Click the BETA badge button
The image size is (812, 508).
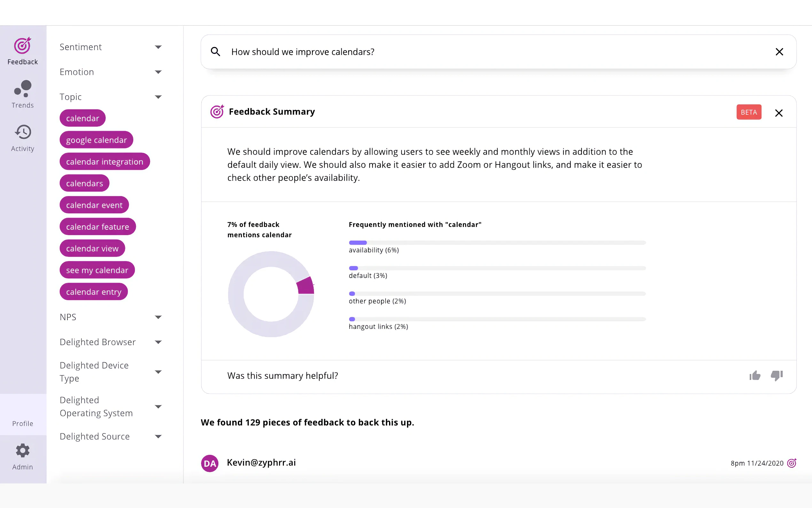pyautogui.click(x=749, y=112)
